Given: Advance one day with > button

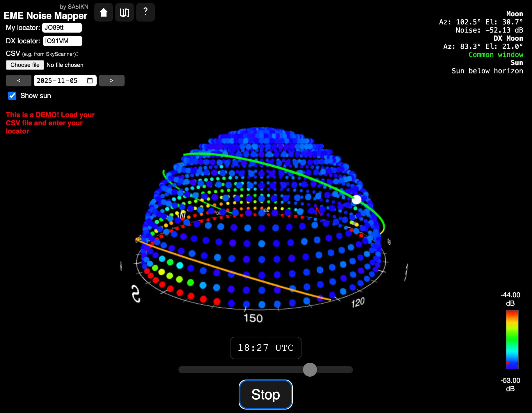Looking at the screenshot, I should pos(112,81).
